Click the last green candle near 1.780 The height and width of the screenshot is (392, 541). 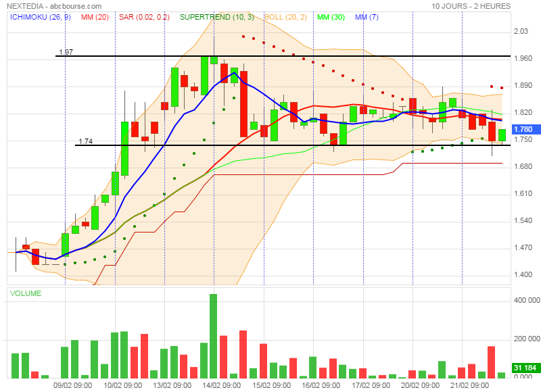click(502, 135)
